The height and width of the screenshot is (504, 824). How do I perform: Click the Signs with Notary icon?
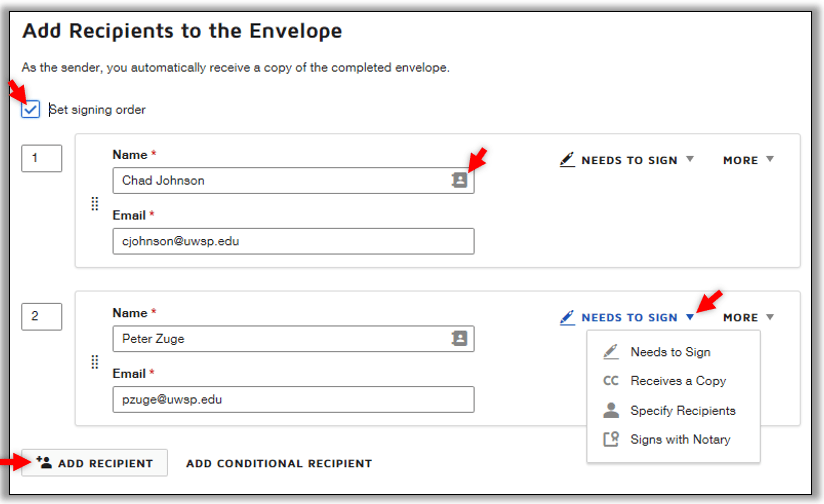click(611, 439)
